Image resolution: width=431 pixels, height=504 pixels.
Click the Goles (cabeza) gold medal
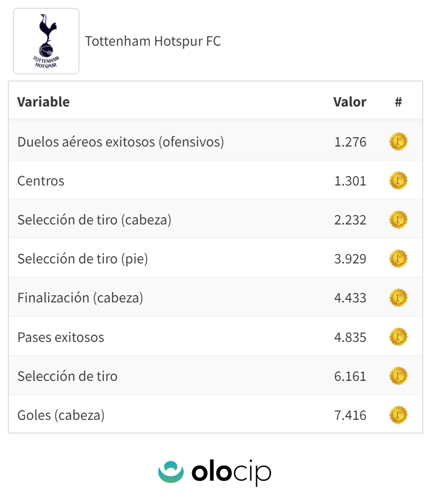(x=398, y=415)
